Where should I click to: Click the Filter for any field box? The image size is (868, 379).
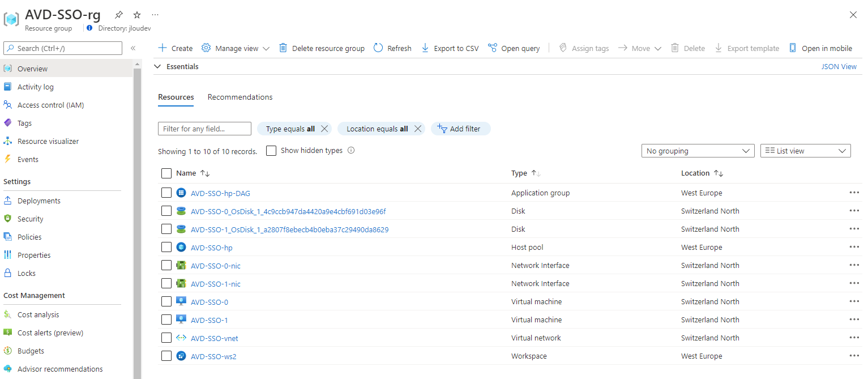[204, 129]
